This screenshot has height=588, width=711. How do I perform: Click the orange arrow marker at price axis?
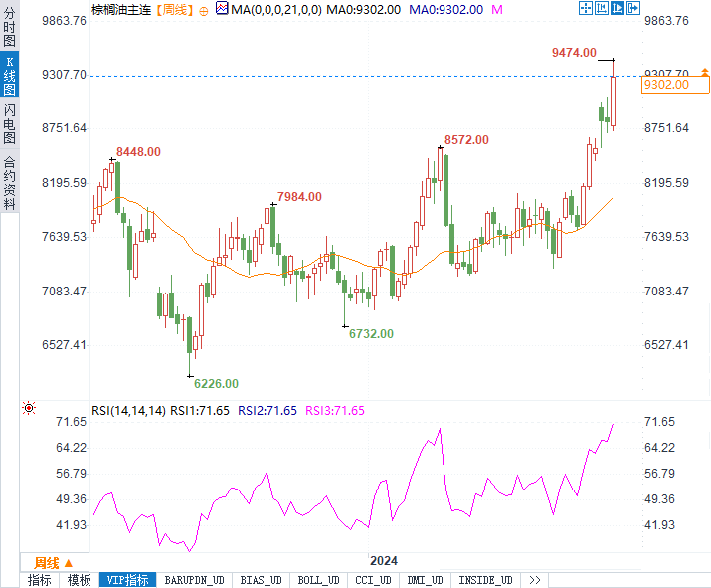[x=704, y=72]
